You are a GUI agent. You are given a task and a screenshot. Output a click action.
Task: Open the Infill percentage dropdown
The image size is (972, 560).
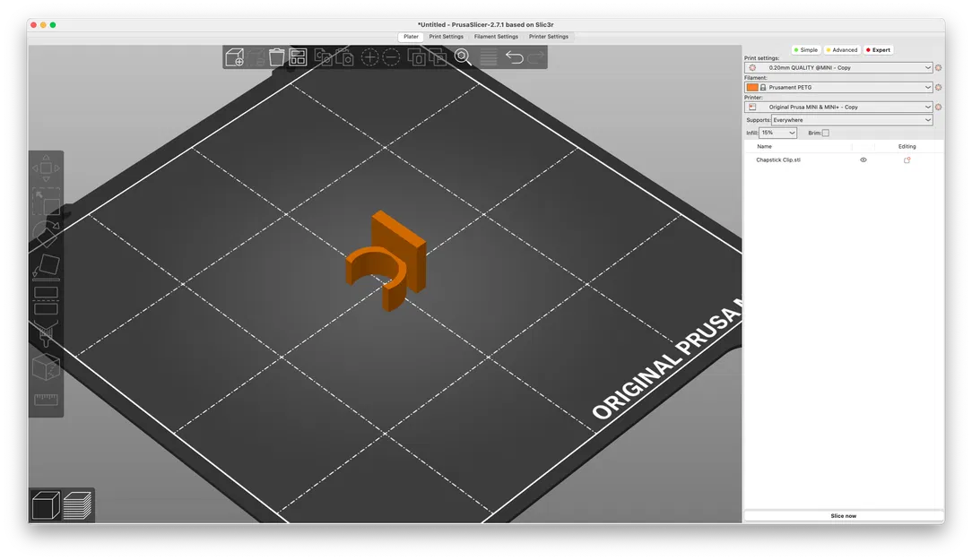click(778, 133)
